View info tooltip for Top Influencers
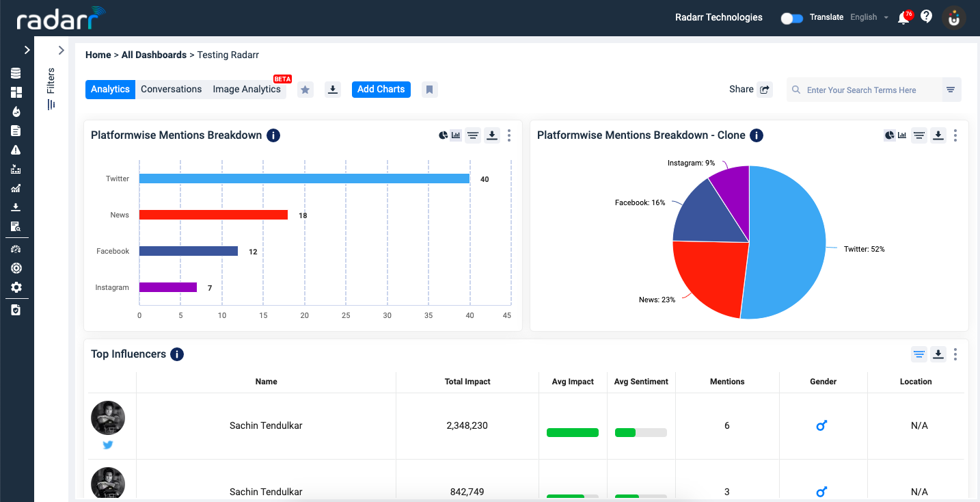Viewport: 980px width, 502px height. [176, 354]
